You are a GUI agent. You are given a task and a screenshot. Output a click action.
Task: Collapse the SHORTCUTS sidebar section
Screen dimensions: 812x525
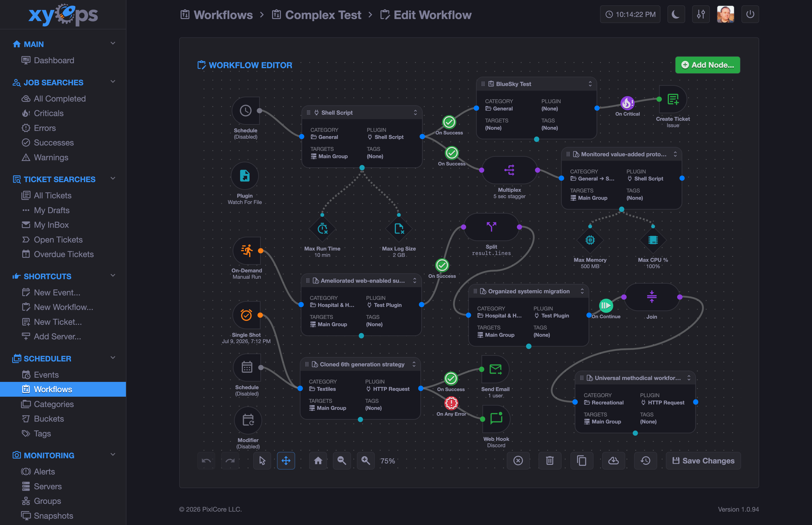113,275
